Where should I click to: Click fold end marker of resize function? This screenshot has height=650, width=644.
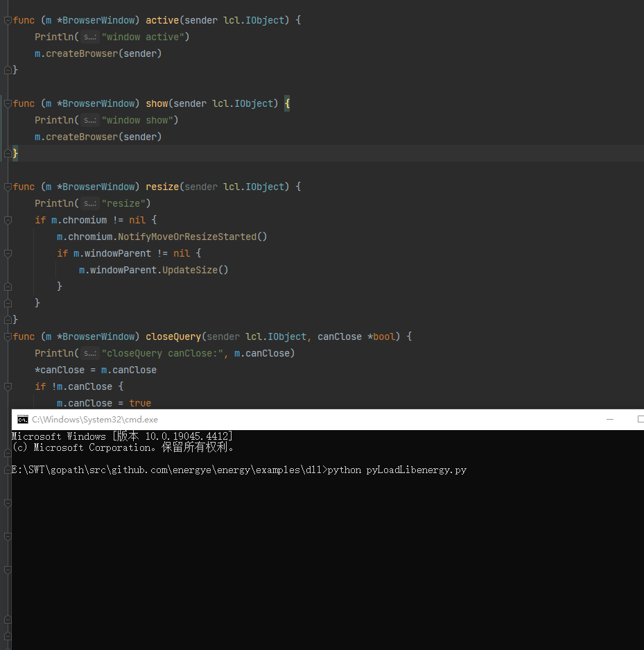(8, 320)
